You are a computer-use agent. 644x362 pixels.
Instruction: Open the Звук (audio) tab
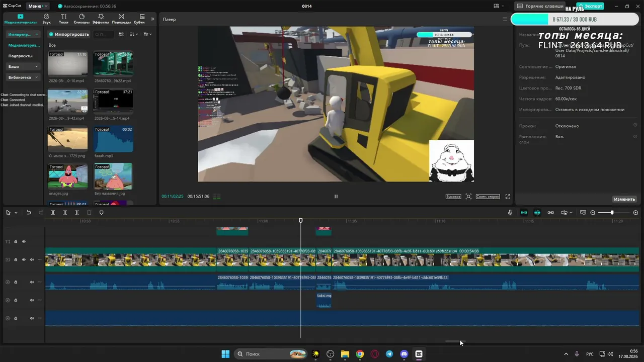tap(46, 19)
